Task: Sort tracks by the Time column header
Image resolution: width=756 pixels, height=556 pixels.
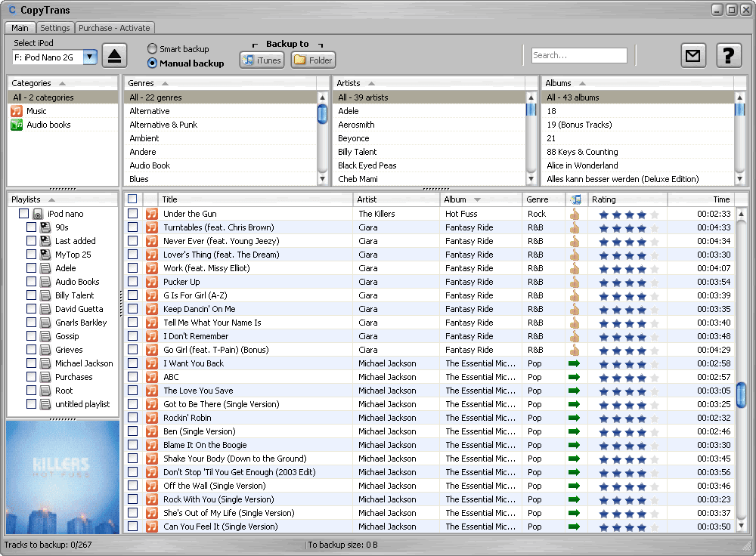Action: [701, 199]
